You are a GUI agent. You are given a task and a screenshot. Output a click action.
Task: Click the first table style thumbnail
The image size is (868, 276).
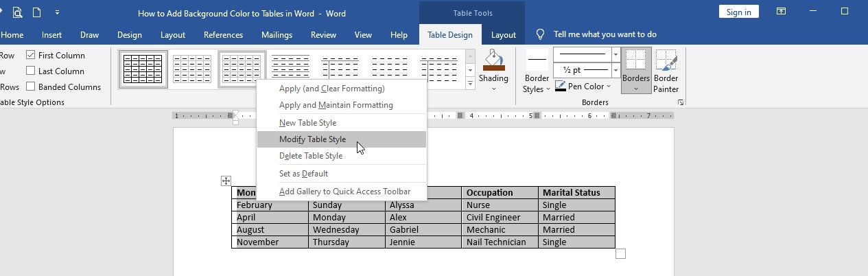[143, 69]
